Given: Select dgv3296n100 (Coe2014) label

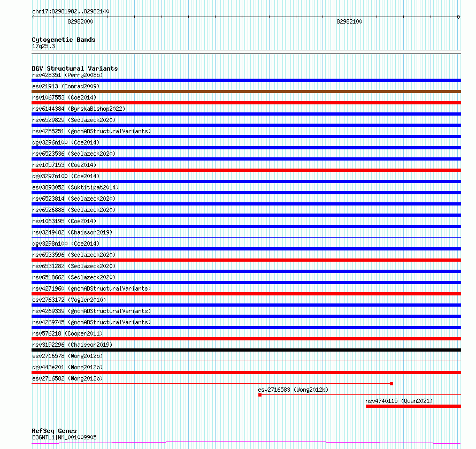Looking at the screenshot, I should (66, 142).
